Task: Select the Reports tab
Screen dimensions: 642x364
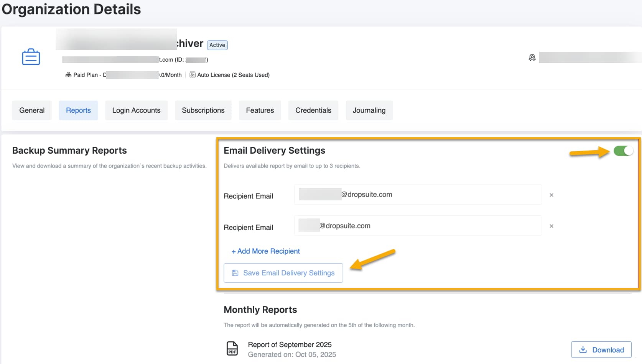Action: [x=78, y=110]
